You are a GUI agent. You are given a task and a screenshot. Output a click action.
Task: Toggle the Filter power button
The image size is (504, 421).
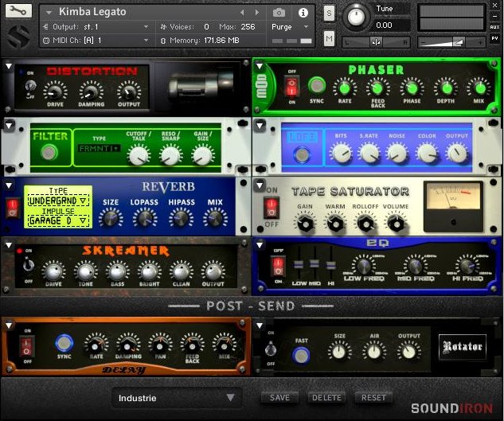pos(49,152)
